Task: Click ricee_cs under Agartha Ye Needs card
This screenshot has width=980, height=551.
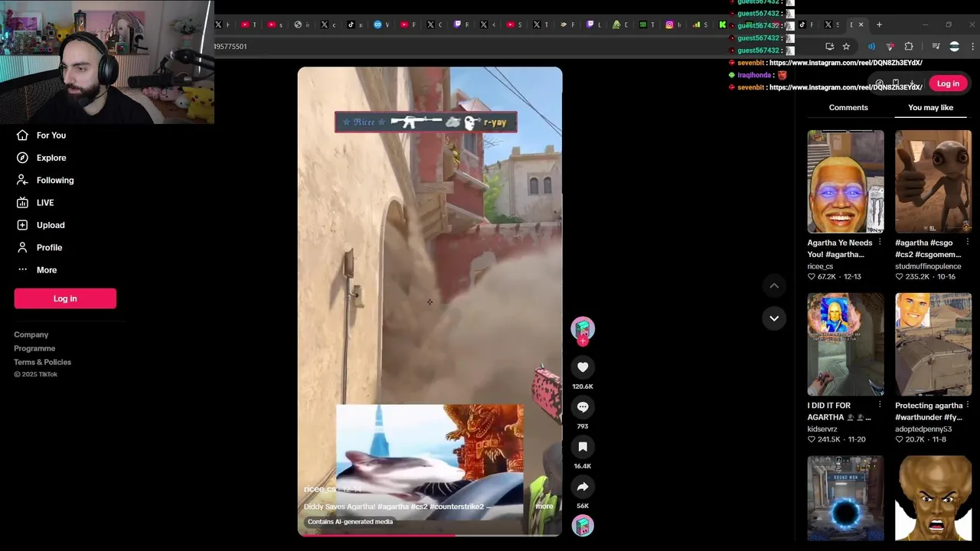Action: click(820, 266)
